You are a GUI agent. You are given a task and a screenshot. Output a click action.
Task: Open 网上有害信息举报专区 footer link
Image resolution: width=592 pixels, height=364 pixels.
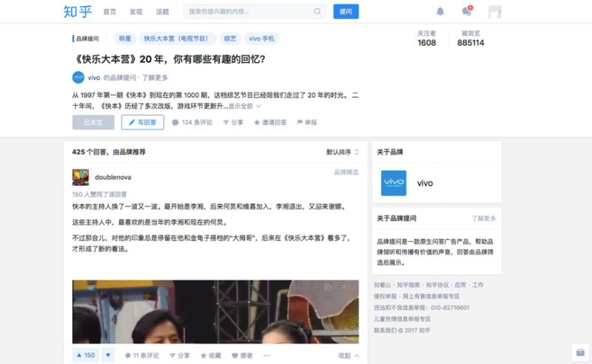point(431,297)
